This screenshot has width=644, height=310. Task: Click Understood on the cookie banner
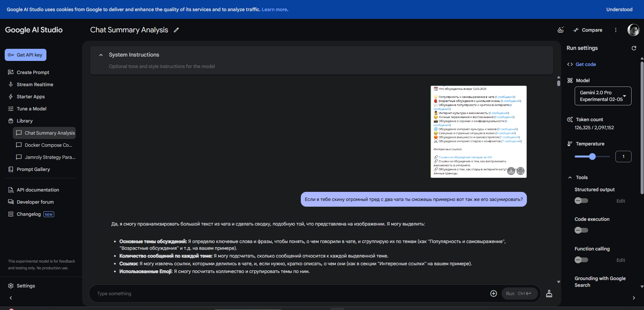[x=619, y=9]
